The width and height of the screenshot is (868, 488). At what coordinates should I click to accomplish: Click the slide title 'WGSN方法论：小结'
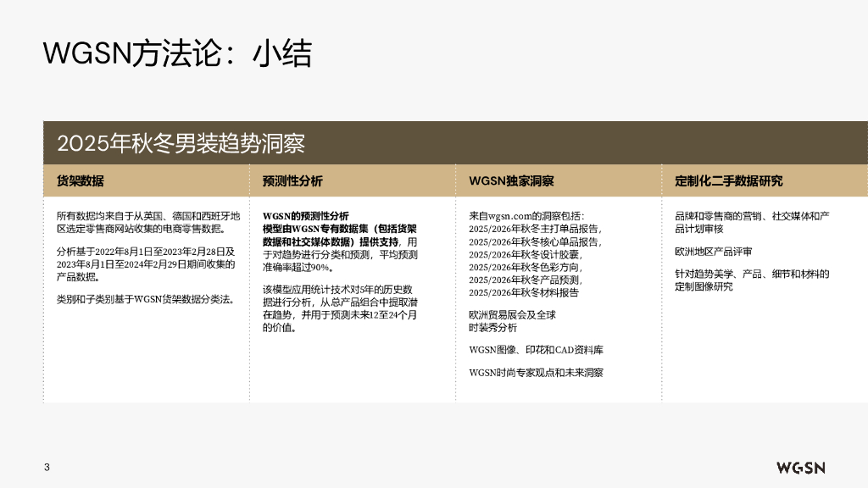point(177,53)
